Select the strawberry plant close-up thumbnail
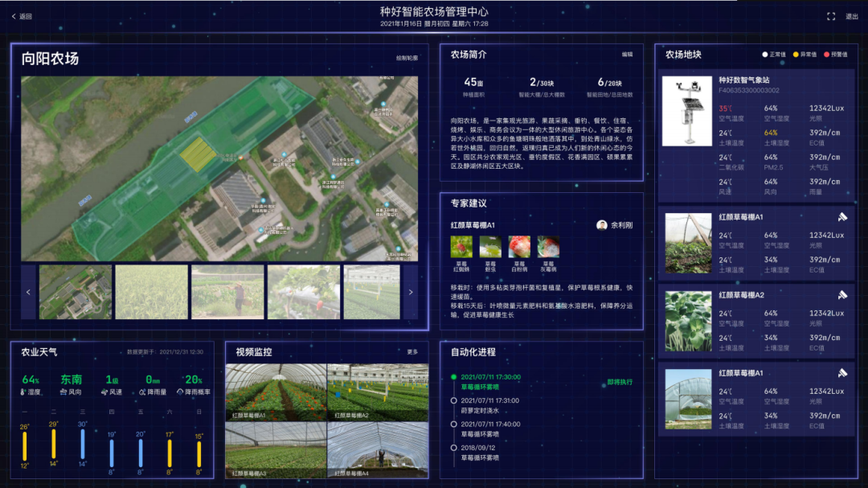The height and width of the screenshot is (488, 868). (303, 292)
